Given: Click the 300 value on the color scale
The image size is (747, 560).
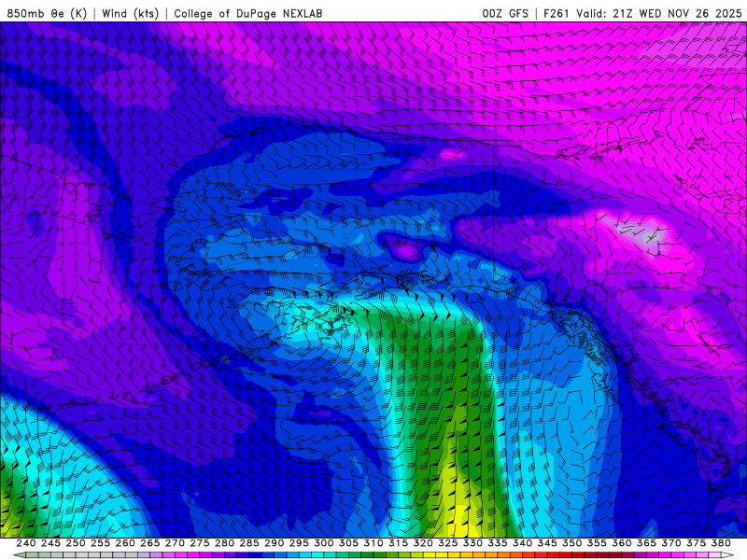Looking at the screenshot, I should tap(324, 543).
